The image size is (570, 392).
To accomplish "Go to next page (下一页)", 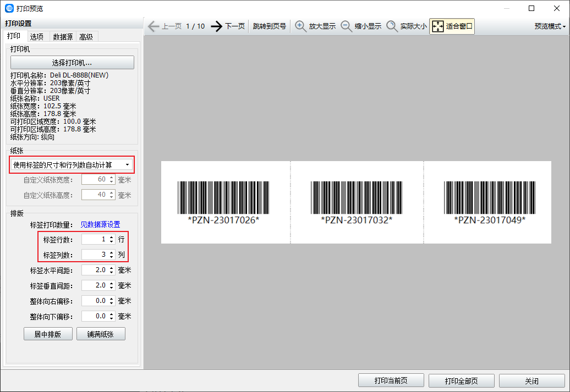I will pyautogui.click(x=228, y=26).
